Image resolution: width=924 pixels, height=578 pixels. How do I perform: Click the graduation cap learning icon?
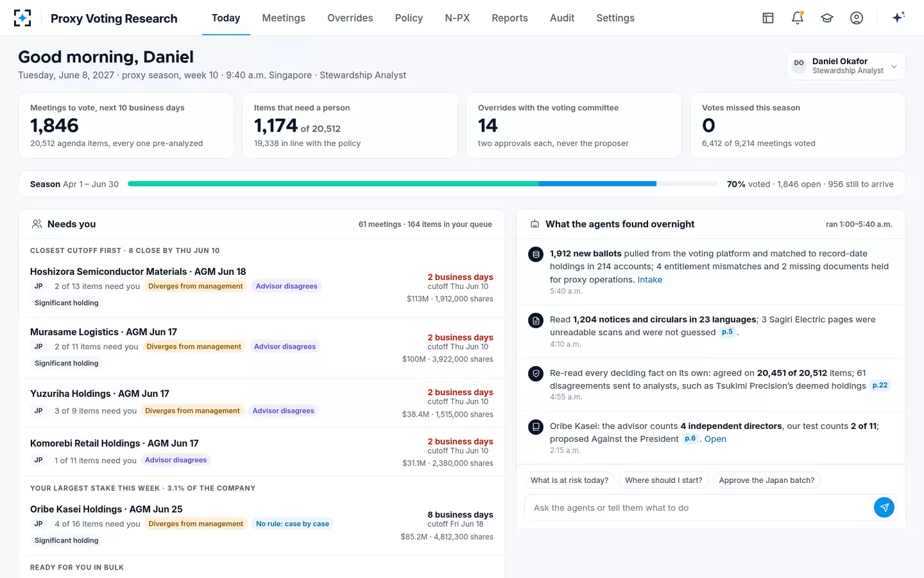click(827, 18)
